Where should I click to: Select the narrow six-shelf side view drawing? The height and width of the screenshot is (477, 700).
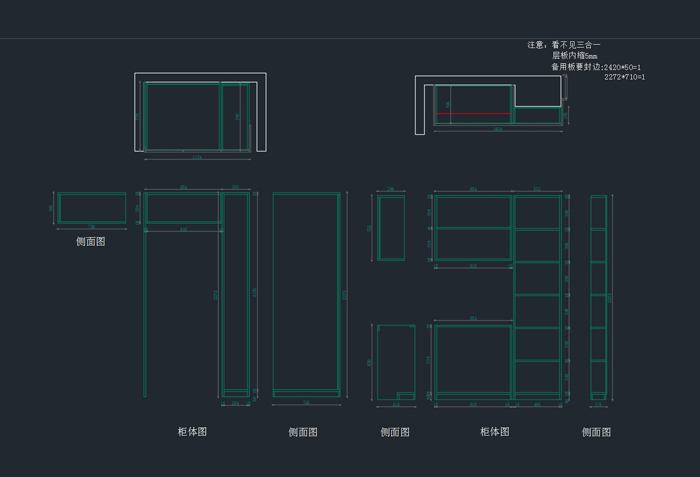(x=598, y=296)
